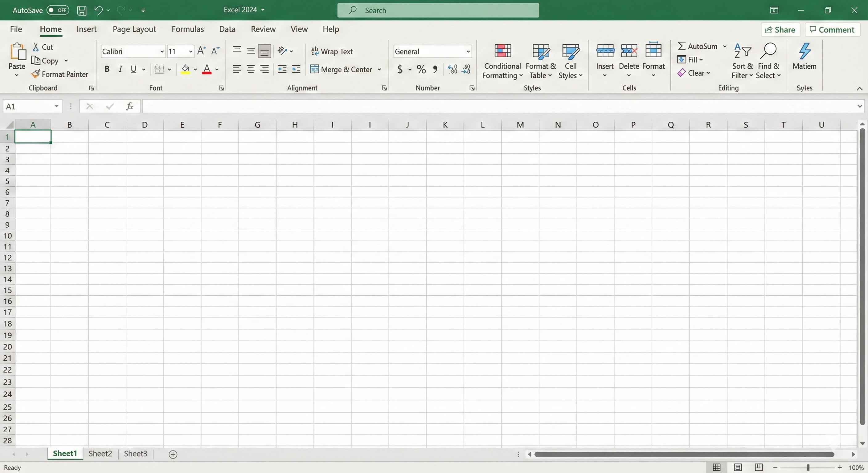The width and height of the screenshot is (868, 473).
Task: Click the Share button
Action: click(x=780, y=30)
